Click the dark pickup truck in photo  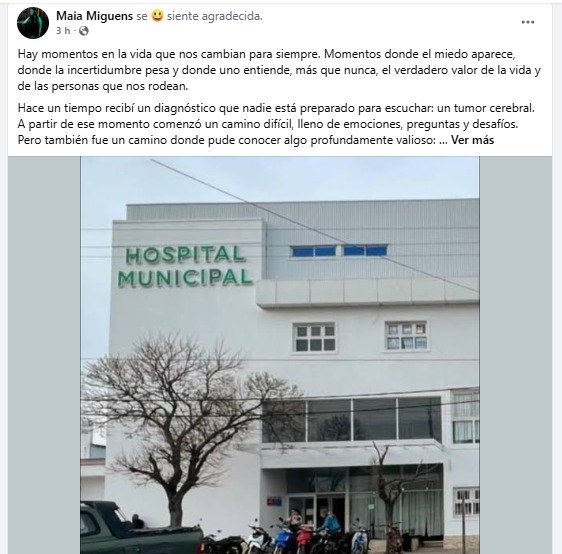click(x=140, y=530)
